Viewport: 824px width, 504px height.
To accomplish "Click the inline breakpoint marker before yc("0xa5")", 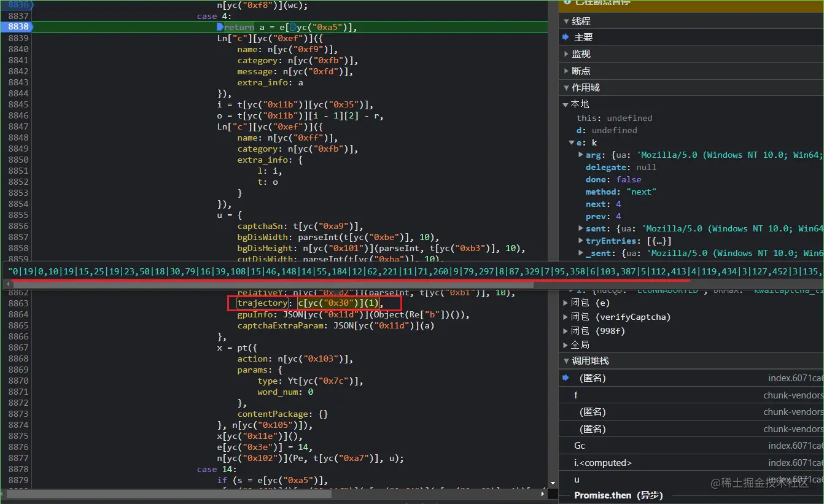I will point(293,27).
